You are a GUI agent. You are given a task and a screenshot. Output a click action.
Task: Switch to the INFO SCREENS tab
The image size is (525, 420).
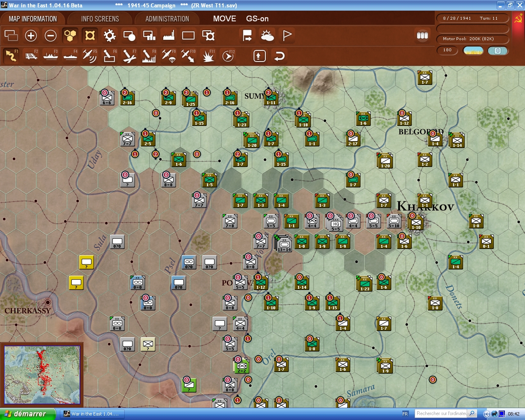click(x=100, y=19)
